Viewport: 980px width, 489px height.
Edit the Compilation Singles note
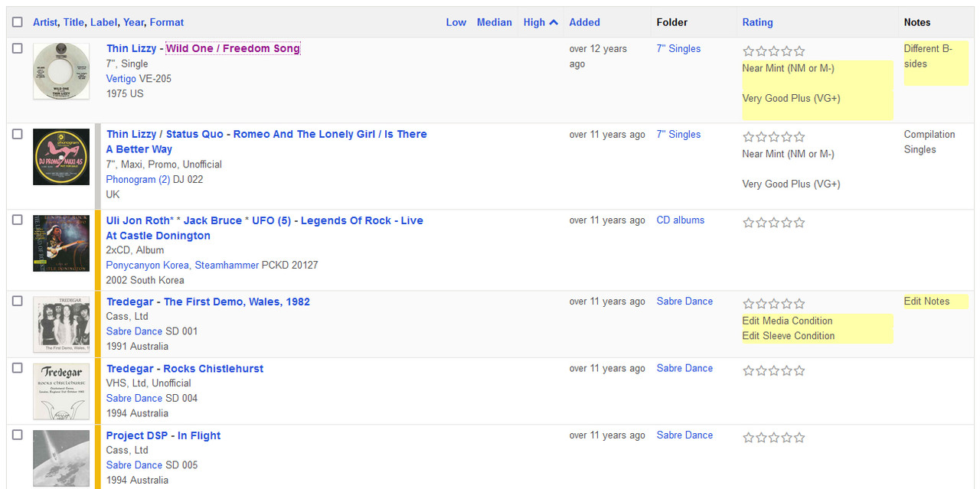[x=929, y=142]
